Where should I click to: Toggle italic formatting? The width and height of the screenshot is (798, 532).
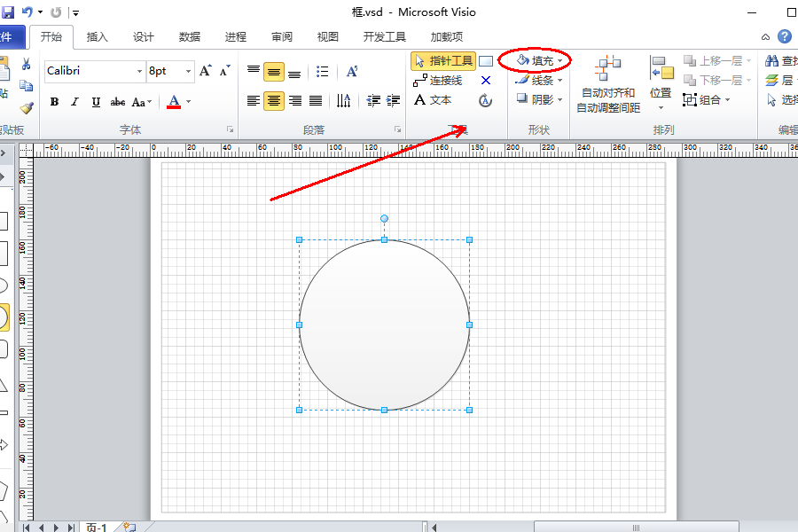tap(73, 102)
